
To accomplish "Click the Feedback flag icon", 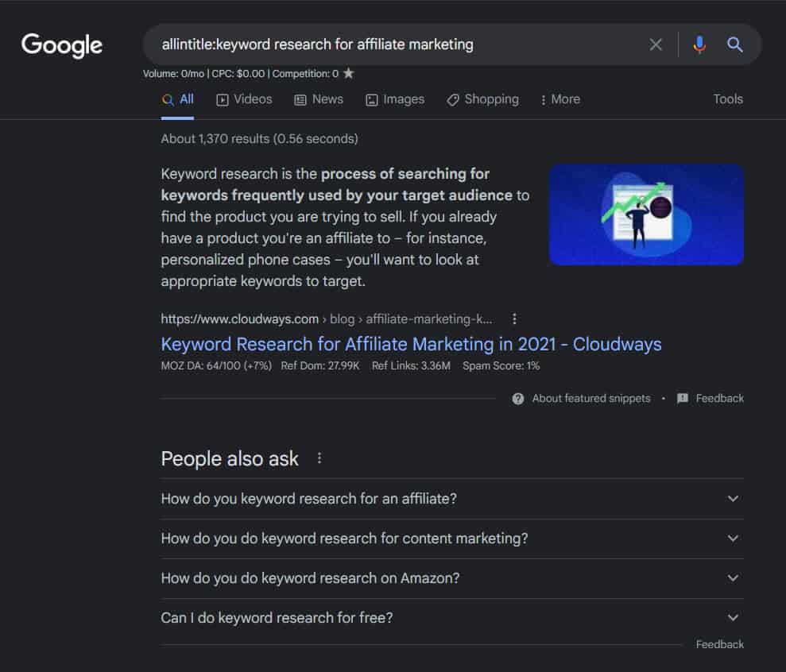I will coord(683,398).
